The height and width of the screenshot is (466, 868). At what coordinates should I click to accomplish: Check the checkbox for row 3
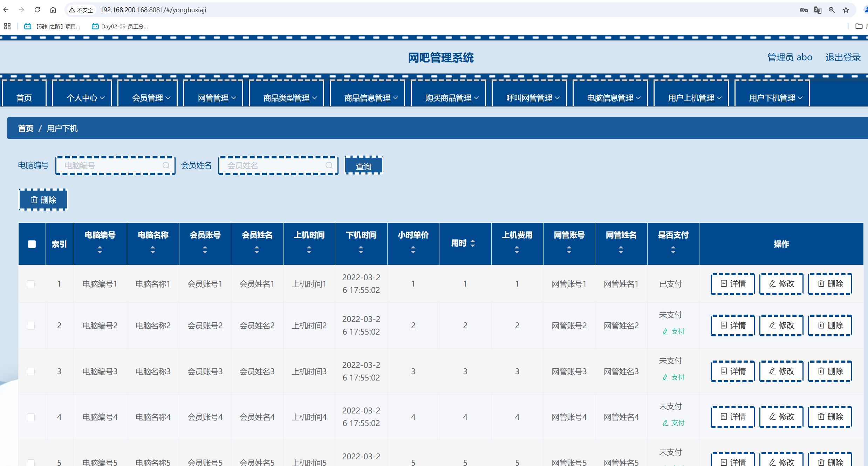(x=31, y=371)
